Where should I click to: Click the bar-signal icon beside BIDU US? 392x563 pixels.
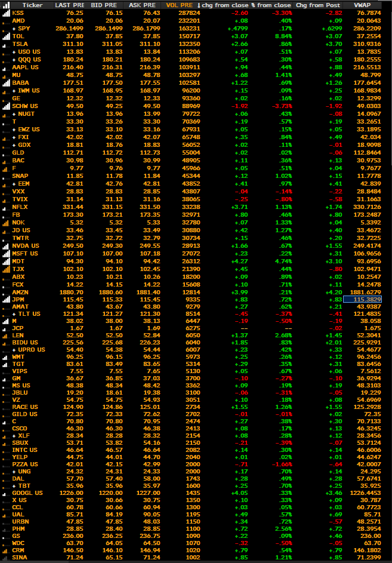pyautogui.click(x=6, y=343)
